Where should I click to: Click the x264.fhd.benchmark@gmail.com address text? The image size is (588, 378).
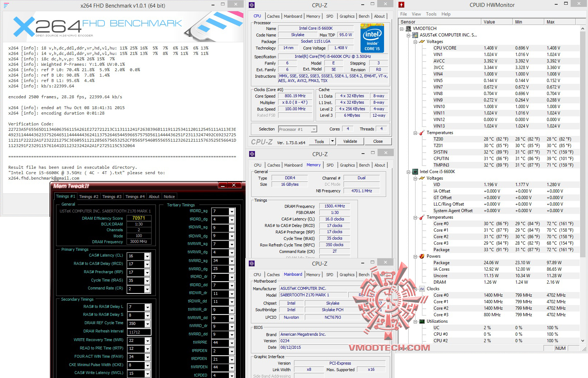(44, 178)
